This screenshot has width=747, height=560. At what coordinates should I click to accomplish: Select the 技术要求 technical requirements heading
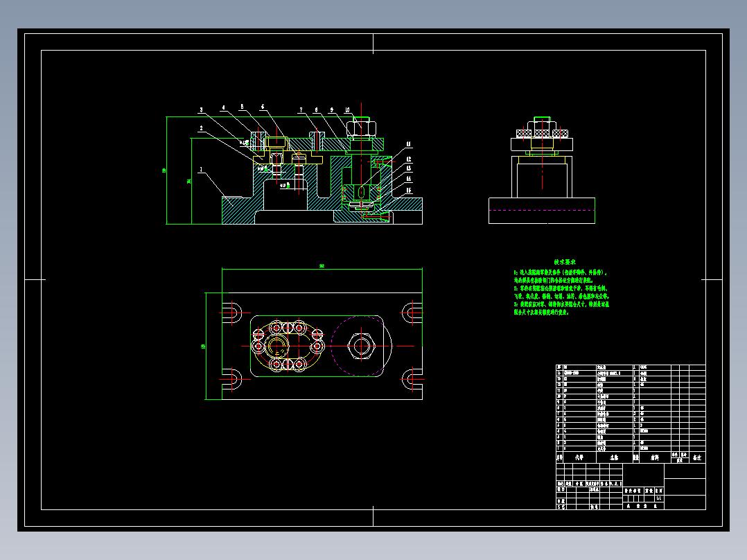pos(565,262)
